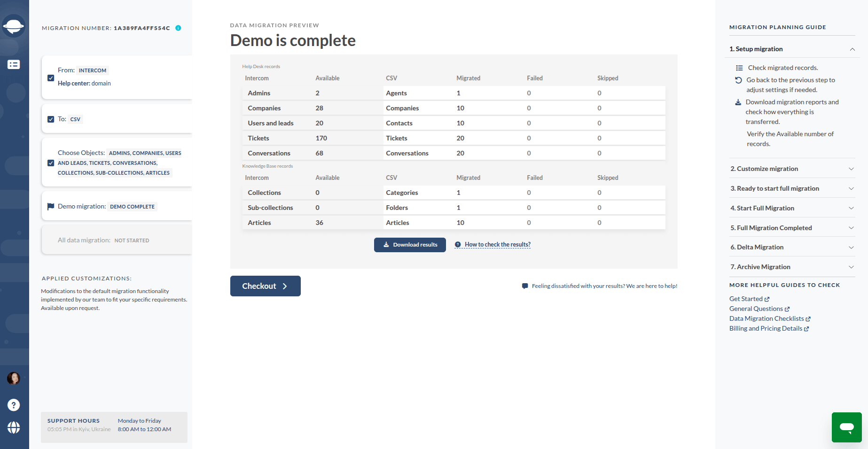Viewport: 868px width, 449px height.
Task: Uncheck the From Intercom checkbox
Action: point(51,78)
